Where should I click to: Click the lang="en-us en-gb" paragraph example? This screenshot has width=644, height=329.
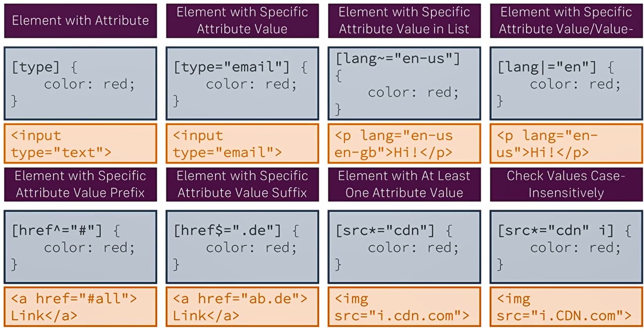tap(404, 143)
